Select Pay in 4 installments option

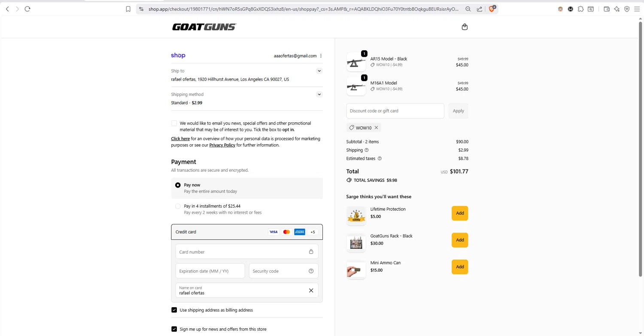[178, 206]
